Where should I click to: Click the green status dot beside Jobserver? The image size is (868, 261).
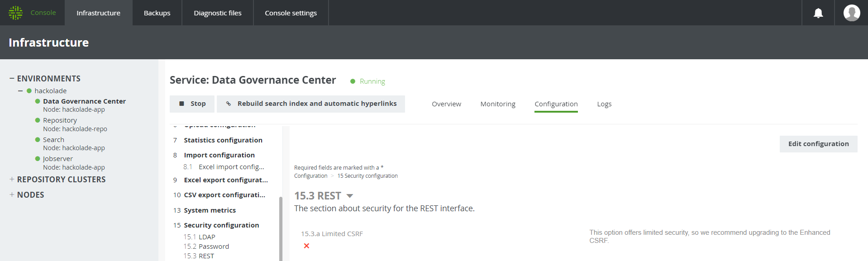38,159
